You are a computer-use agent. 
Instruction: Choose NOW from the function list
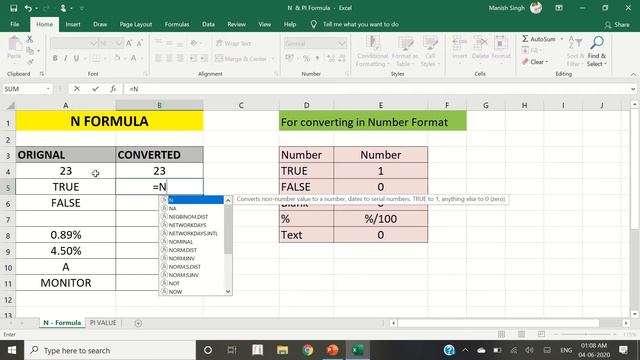tap(192, 291)
